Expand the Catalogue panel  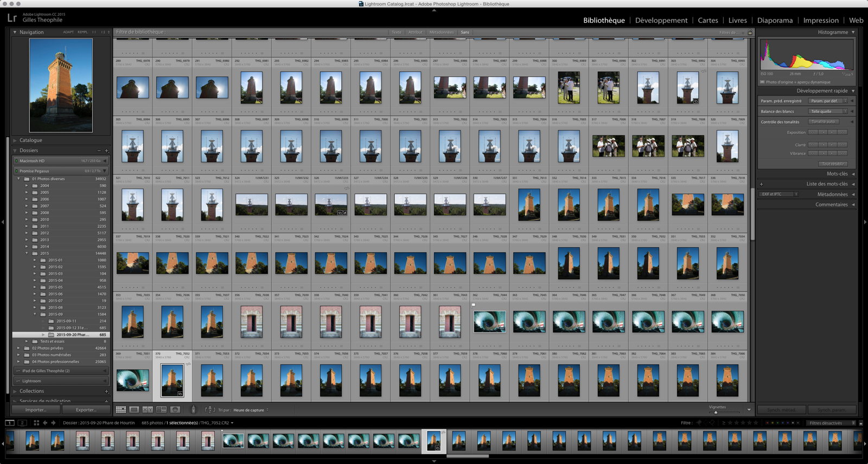(15, 140)
